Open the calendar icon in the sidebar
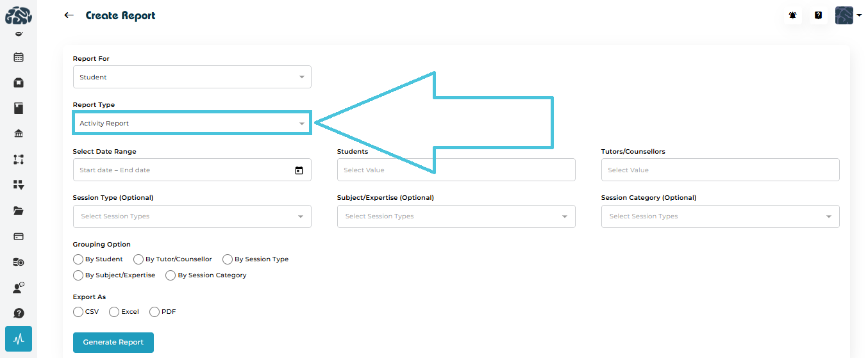868x358 pixels. 19,57
